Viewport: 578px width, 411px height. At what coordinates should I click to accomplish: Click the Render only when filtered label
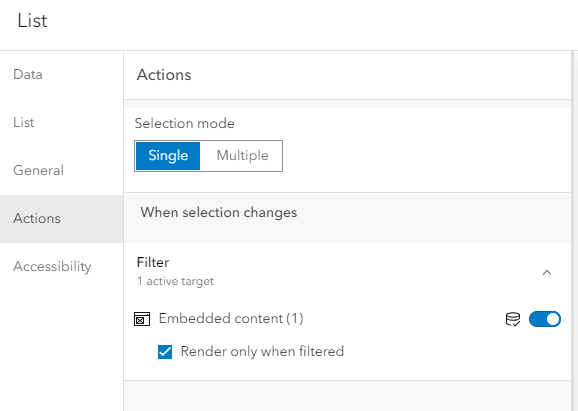click(x=262, y=352)
